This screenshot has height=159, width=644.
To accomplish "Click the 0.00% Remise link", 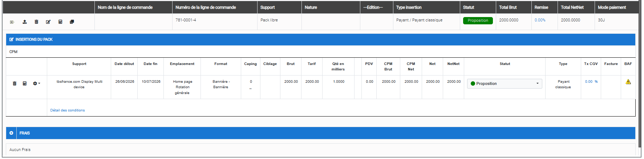I will [540, 20].
